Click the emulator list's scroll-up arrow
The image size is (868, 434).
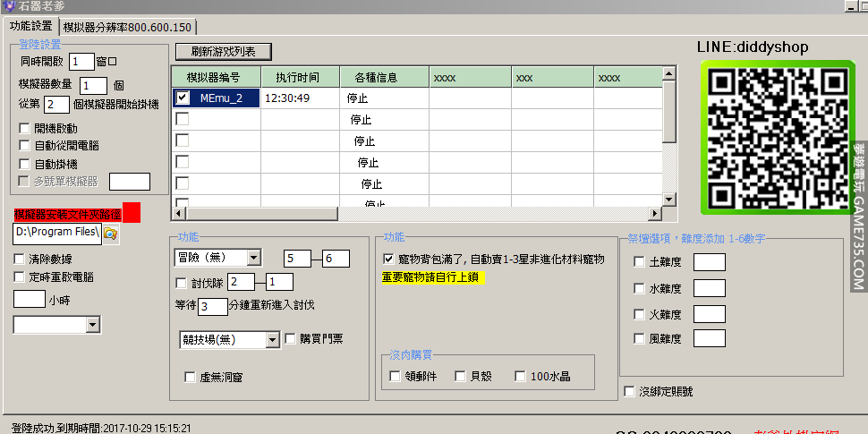(x=669, y=72)
